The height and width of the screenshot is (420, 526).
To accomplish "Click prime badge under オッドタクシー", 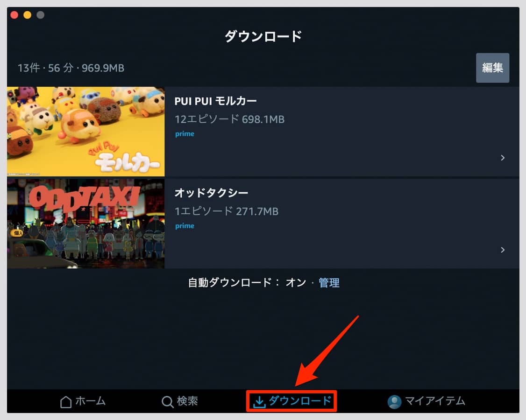I will 185,226.
